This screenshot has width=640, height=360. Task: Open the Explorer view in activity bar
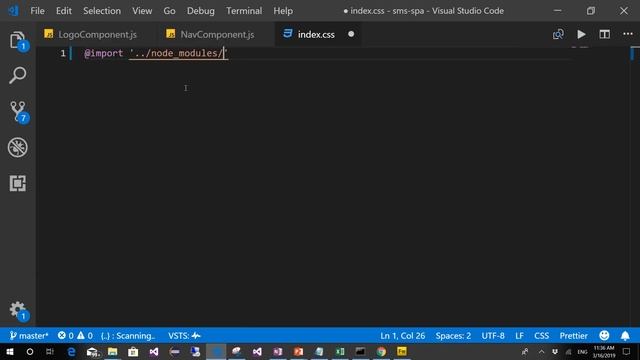click(x=18, y=40)
